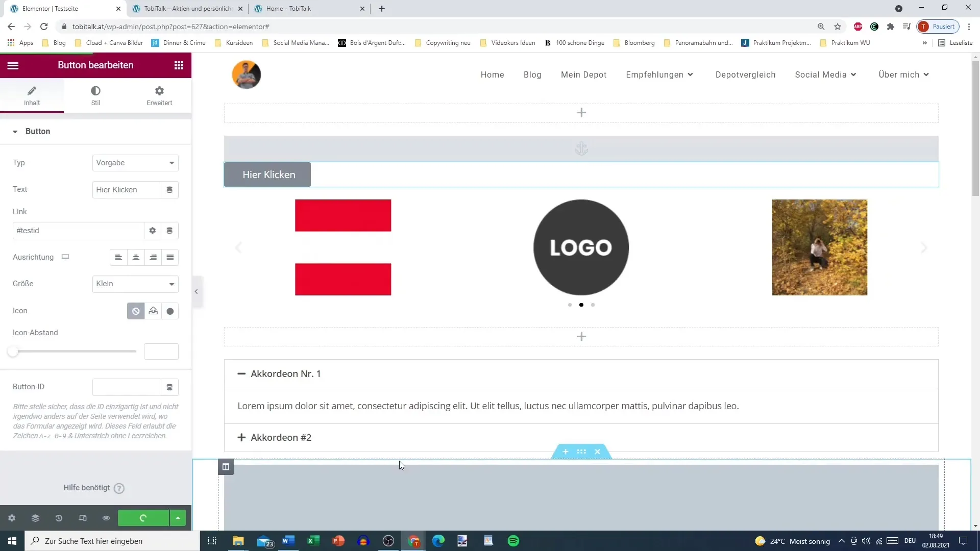Set button alignment to justified

(x=170, y=258)
